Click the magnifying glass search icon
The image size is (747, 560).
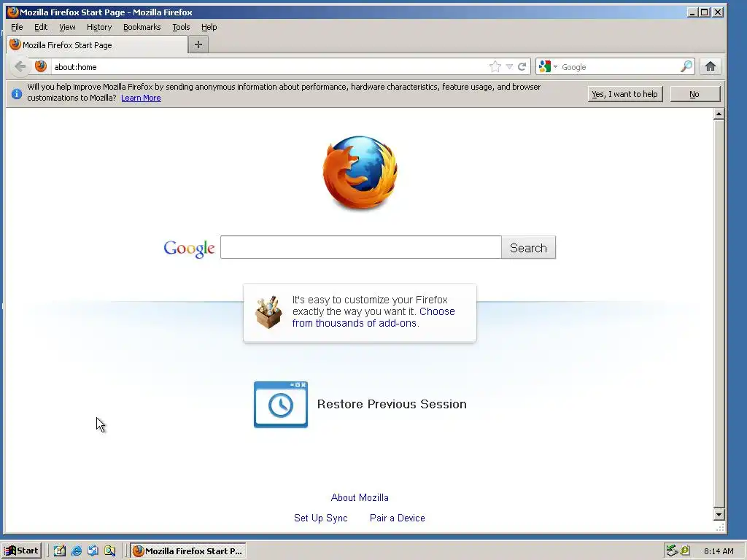point(686,66)
